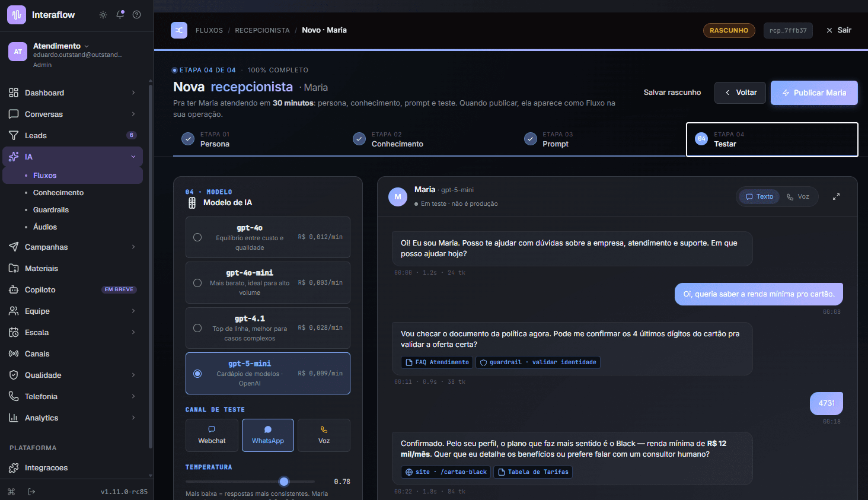Expand the Analytics submenu chevron
This screenshot has height=500, width=868.
[x=133, y=418]
